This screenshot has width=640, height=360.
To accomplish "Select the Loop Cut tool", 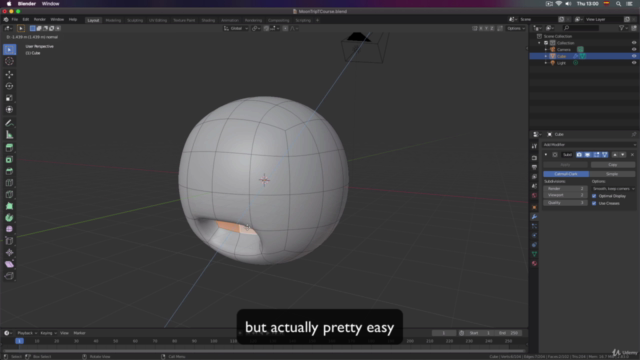I will 9,183.
